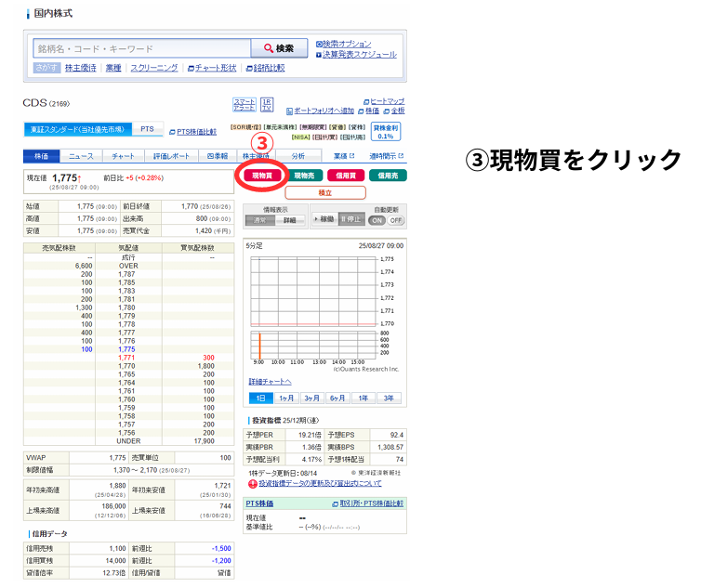The width and height of the screenshot is (714, 588).
Task: Open the IR TV icon
Action: click(x=267, y=104)
